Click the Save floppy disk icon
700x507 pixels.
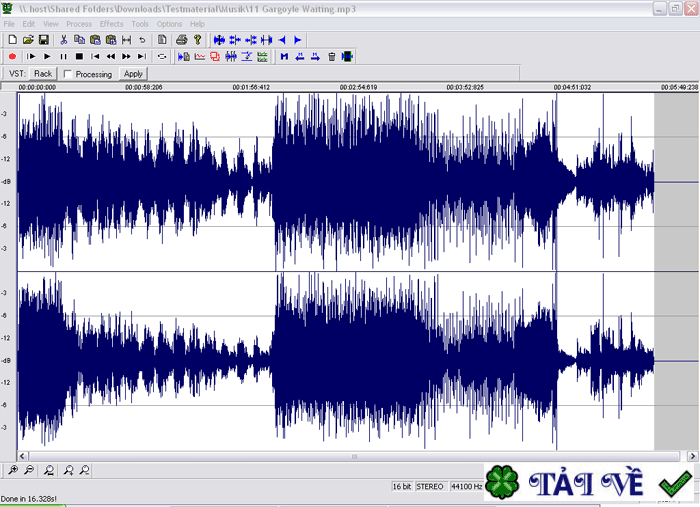43,39
